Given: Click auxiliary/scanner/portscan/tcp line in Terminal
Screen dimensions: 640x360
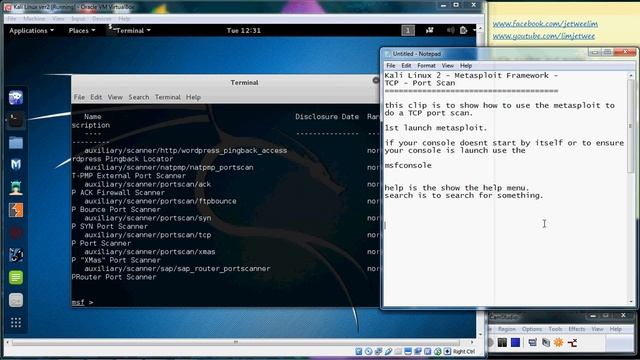Looking at the screenshot, I should [148, 235].
